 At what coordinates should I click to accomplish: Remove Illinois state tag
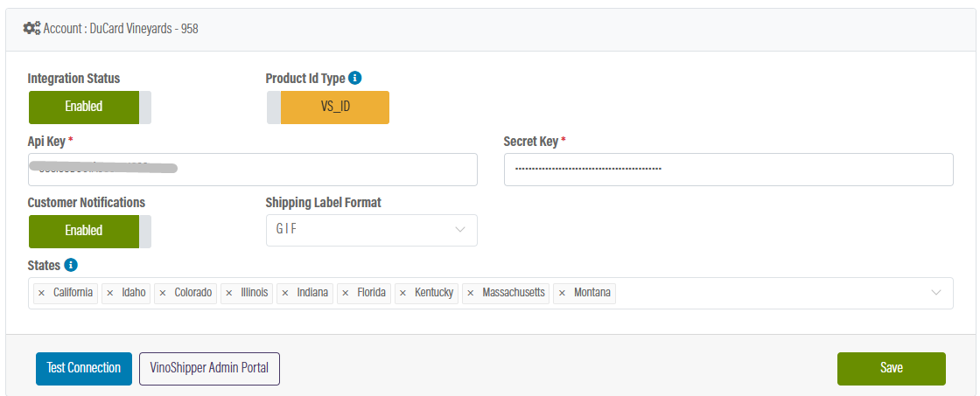(228, 293)
